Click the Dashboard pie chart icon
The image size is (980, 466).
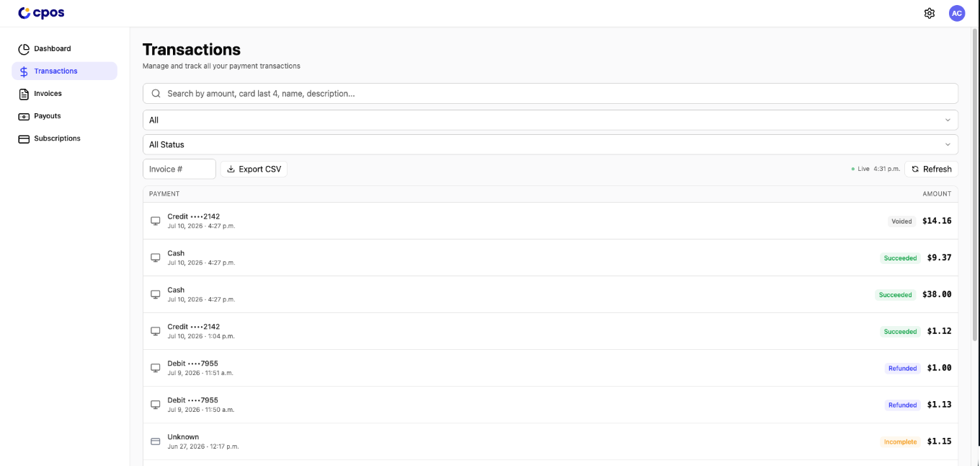[24, 49]
